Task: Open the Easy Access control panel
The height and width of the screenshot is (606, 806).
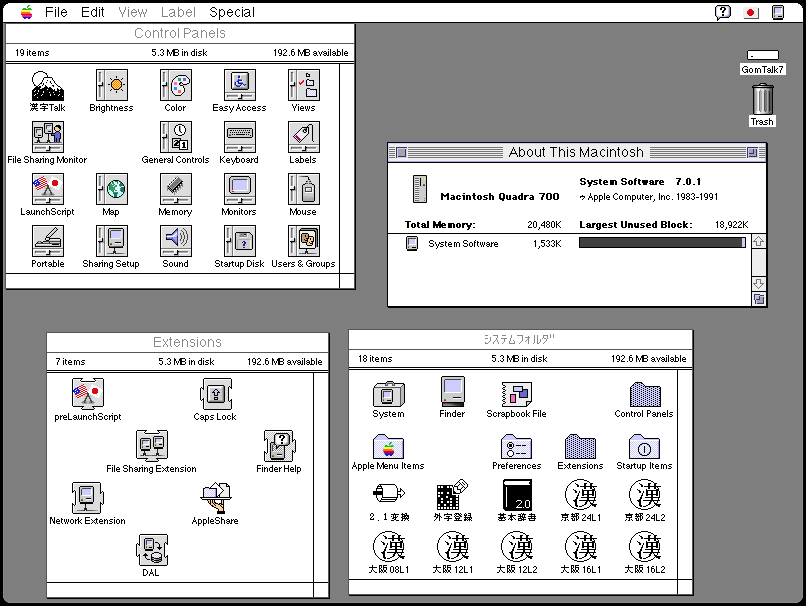Action: 240,85
